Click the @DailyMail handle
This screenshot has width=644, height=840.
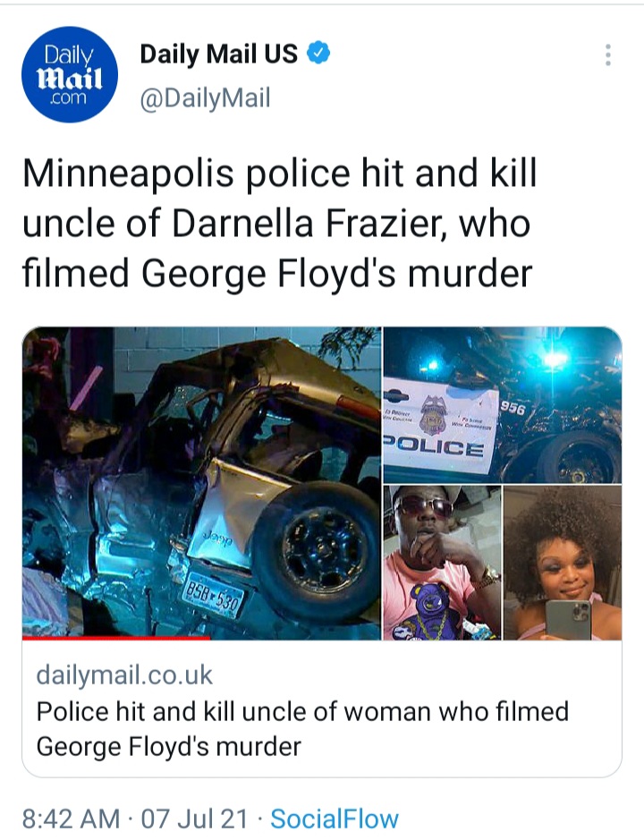(x=205, y=98)
